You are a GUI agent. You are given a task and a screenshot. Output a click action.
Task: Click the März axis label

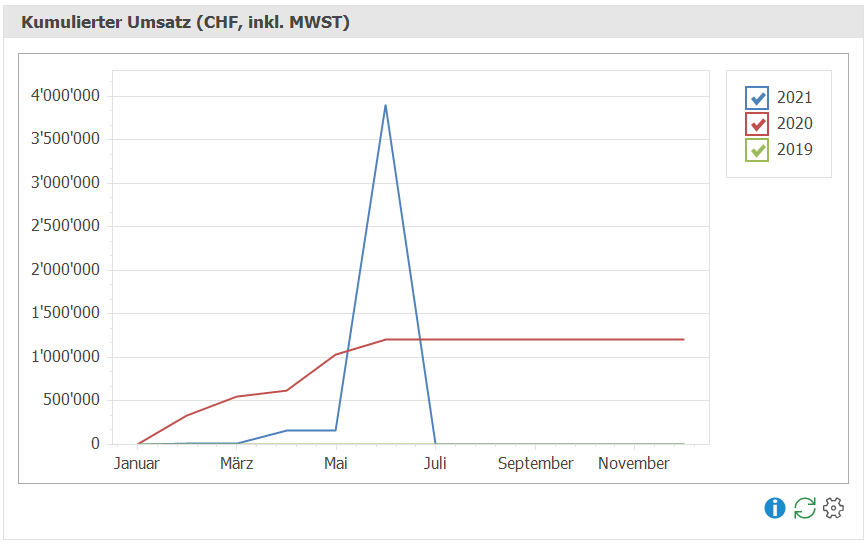coord(236,463)
